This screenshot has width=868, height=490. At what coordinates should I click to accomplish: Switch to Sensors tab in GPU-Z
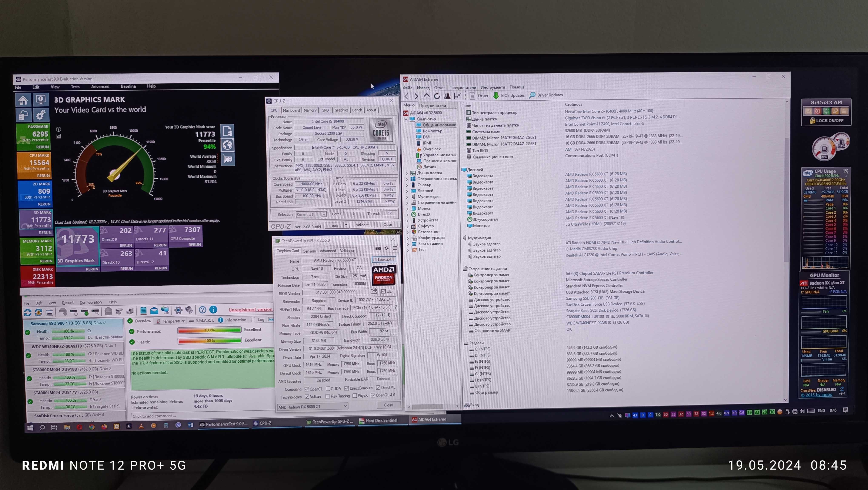(x=309, y=251)
